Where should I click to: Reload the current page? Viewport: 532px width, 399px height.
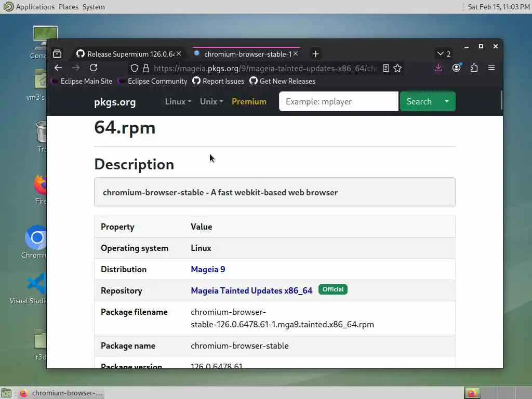point(94,68)
